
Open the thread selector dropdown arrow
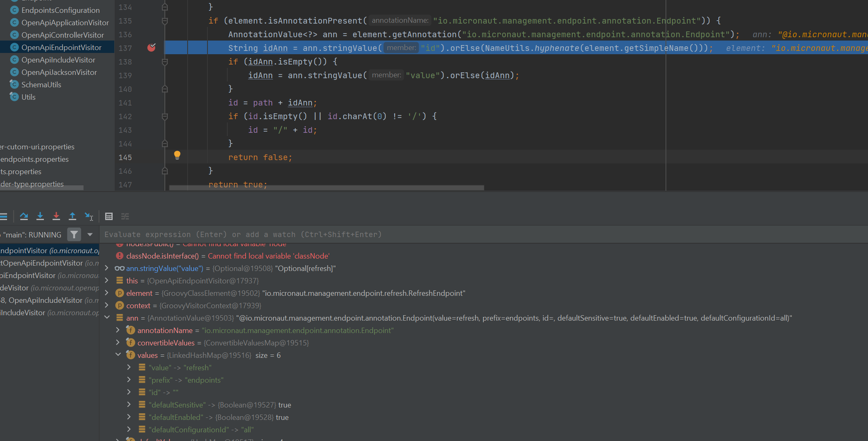[90, 235]
